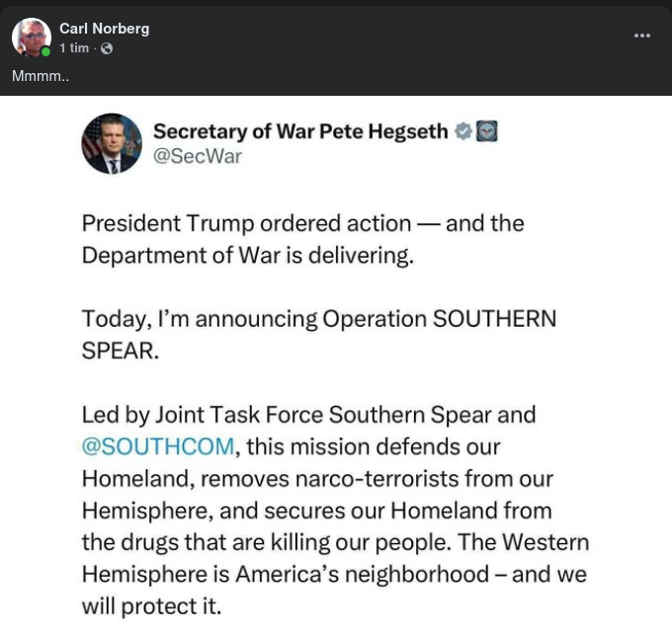Viewport: 672px width, 634px height.
Task: Open Carl Norberg's profile picture
Action: (31, 38)
